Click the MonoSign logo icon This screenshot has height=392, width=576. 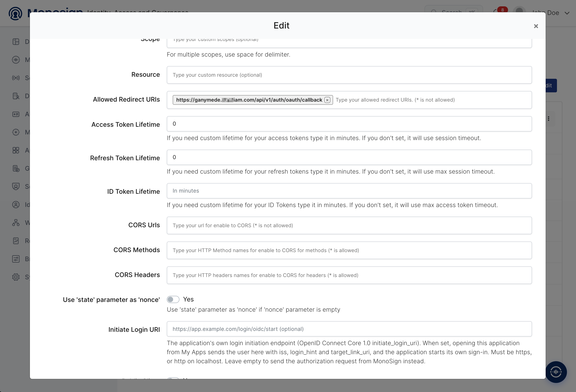pos(15,13)
